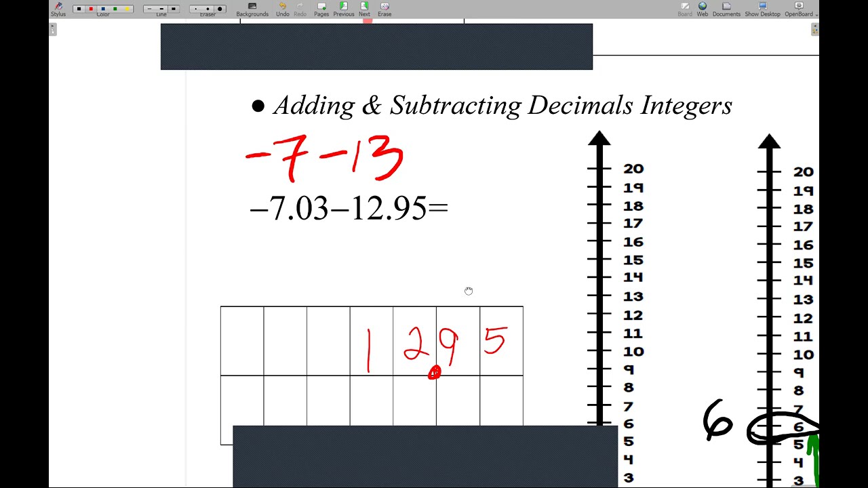The width and height of the screenshot is (868, 488).
Task: Go to the Next page
Action: pos(364,9)
